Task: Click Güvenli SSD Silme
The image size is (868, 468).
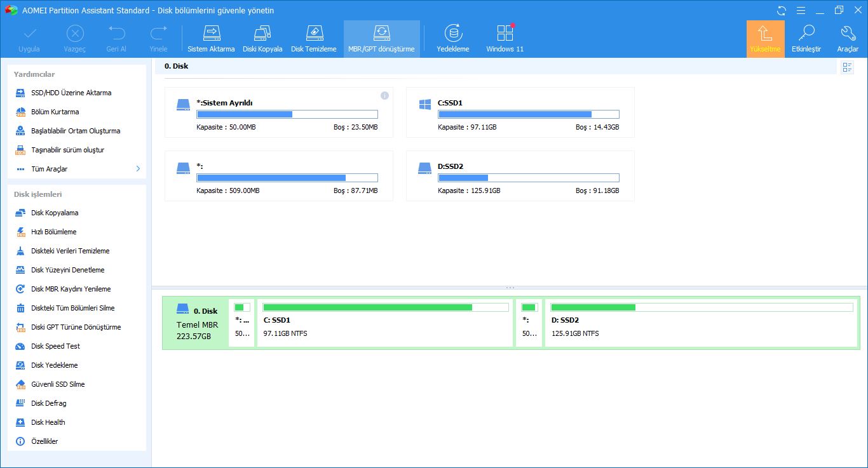Action: point(58,384)
